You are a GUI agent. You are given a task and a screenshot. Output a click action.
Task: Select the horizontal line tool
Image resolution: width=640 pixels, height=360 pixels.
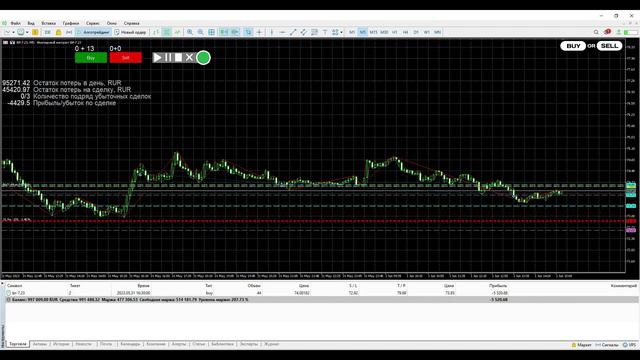[282, 32]
